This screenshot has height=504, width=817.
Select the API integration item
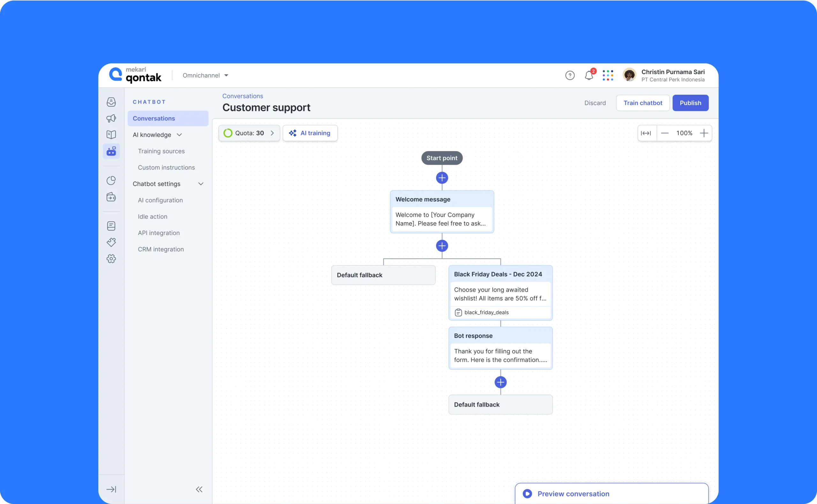[x=159, y=233]
